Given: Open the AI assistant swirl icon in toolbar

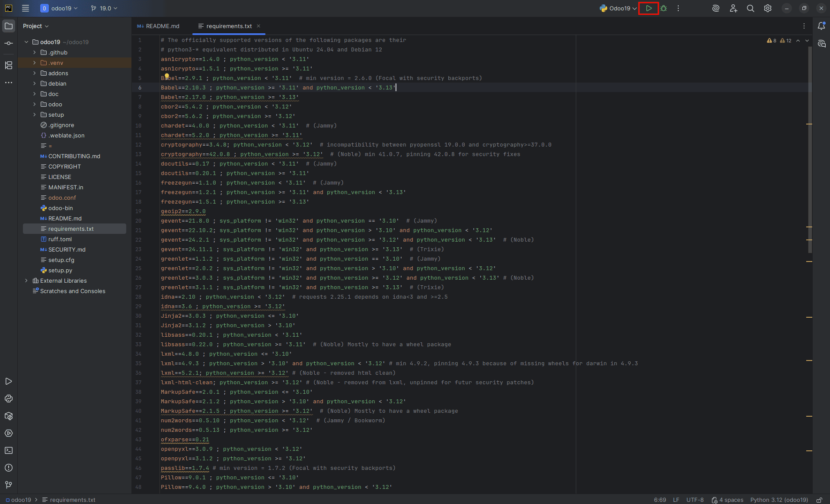Looking at the screenshot, I should [716, 8].
